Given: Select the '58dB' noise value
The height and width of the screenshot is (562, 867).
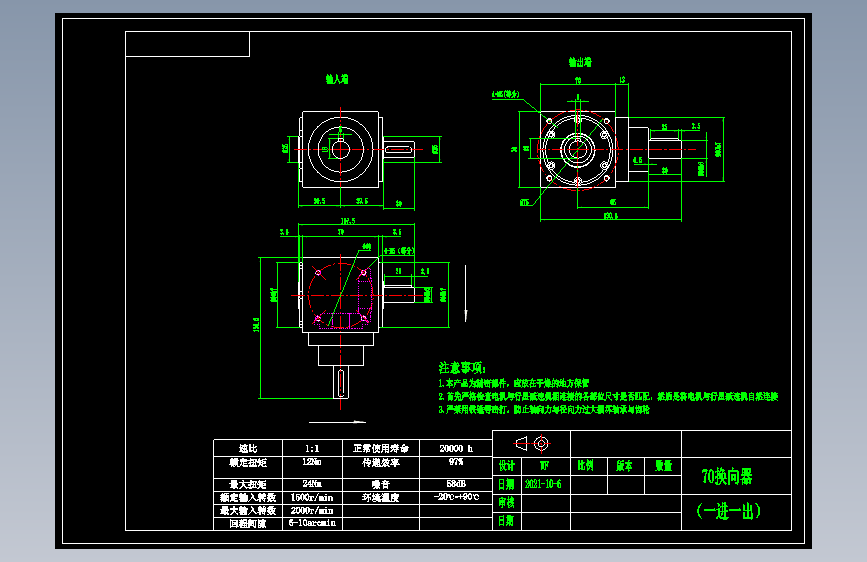Looking at the screenshot, I should point(456,484).
